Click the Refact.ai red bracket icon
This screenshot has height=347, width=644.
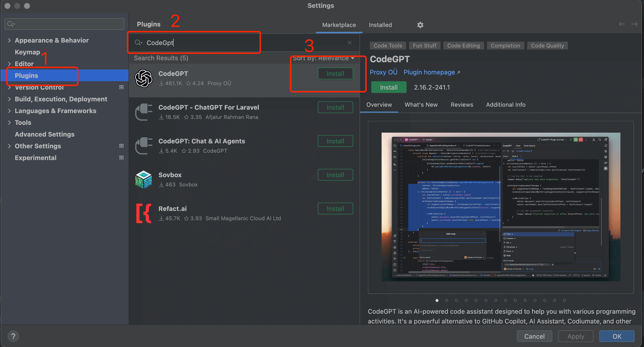[144, 213]
